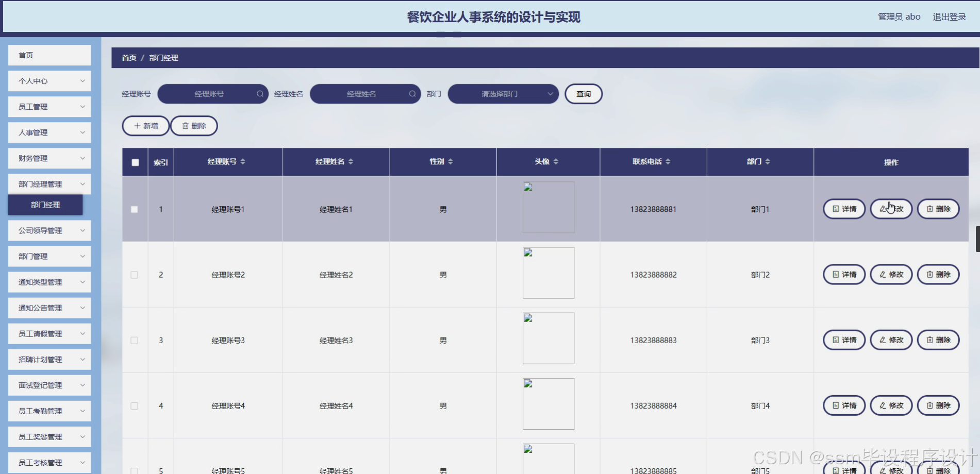Image resolution: width=980 pixels, height=474 pixels.
Task: Expand the 人事管理 sidebar menu
Action: coord(49,132)
